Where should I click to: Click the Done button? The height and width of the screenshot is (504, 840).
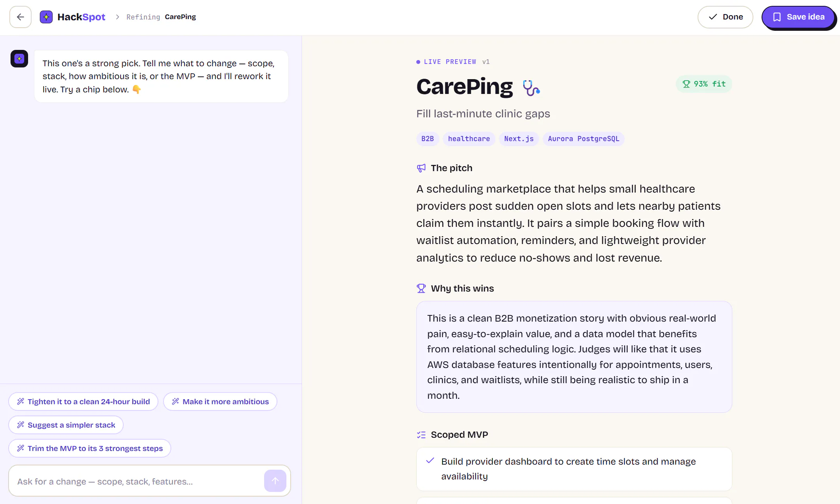(x=725, y=17)
